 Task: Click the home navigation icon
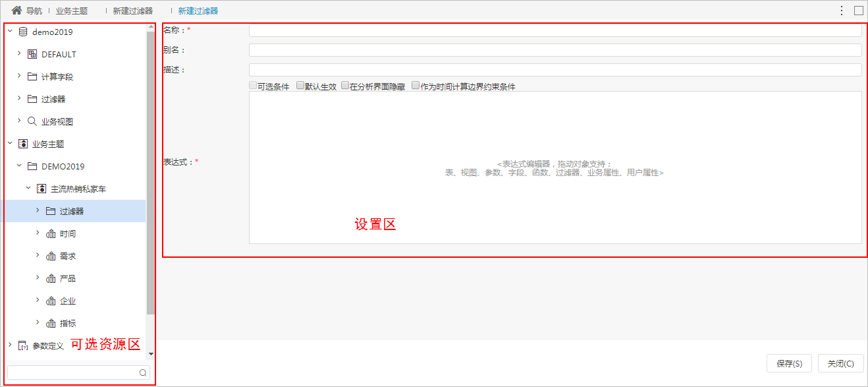point(16,11)
